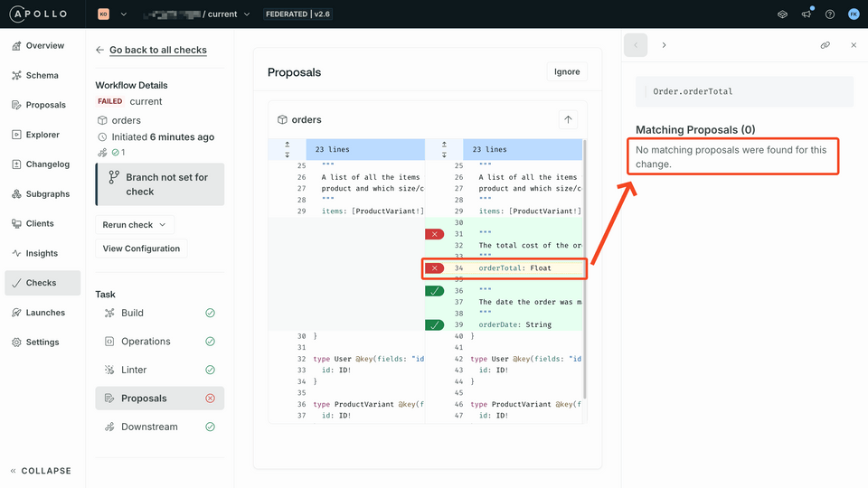The width and height of the screenshot is (868, 488).
Task: Select the Build task
Action: pos(160,313)
